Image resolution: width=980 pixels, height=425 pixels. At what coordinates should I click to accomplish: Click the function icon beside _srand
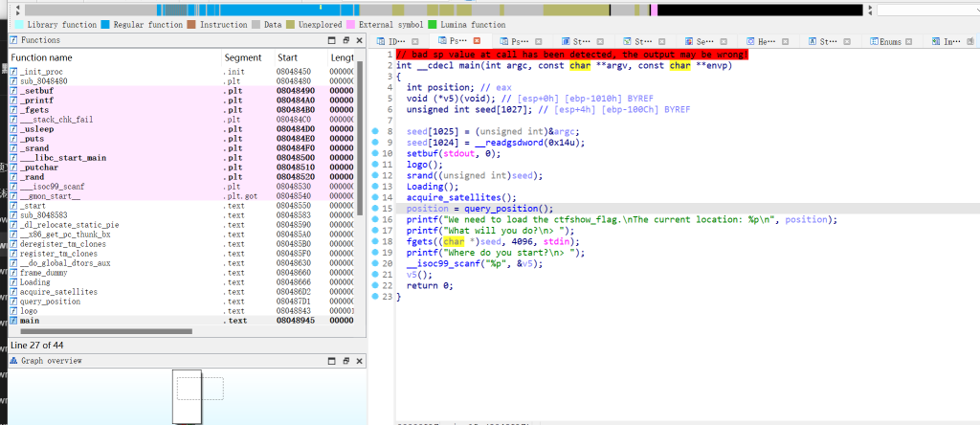(13, 148)
